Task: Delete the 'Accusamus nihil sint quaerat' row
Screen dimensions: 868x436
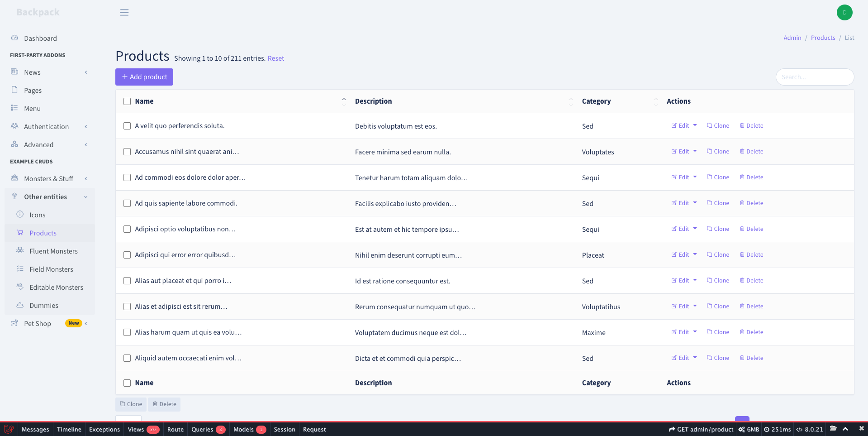Action: click(x=751, y=152)
